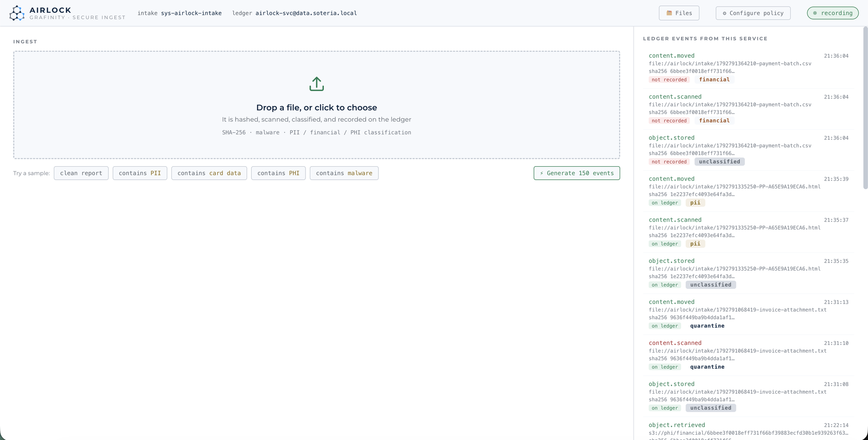Select object.stored event at 21:31:08
The width and height of the screenshot is (868, 440).
749,396
